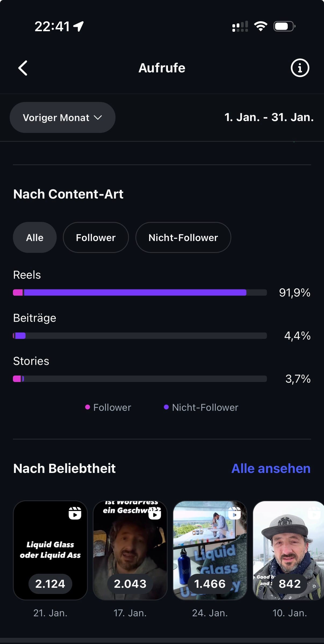Open the Voriger Monat dropdown
Viewport: 324px width, 644px height.
[62, 117]
